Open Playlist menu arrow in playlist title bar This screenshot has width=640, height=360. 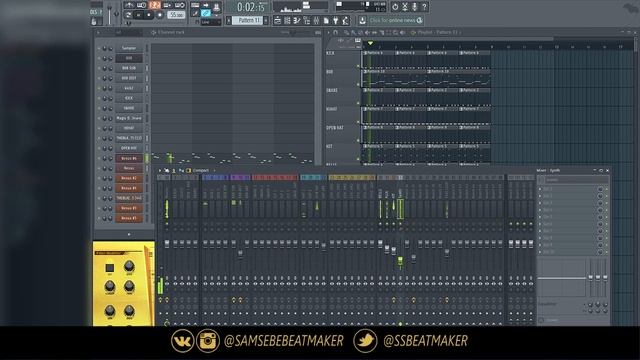tap(329, 32)
